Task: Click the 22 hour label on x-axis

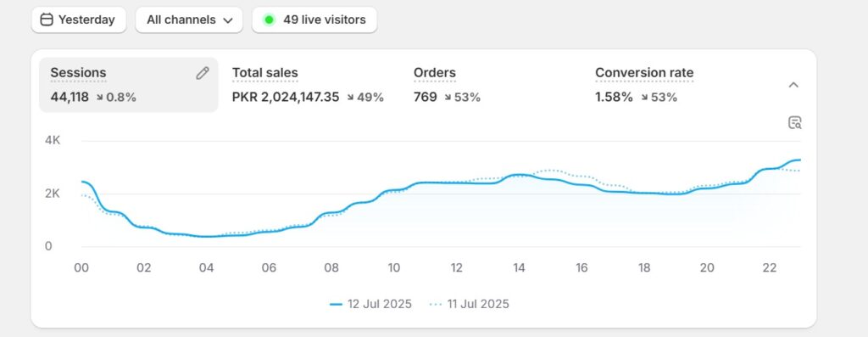Action: 770,267
